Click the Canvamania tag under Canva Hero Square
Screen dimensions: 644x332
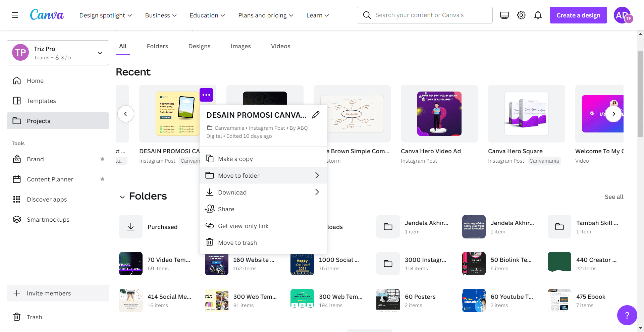pyautogui.click(x=544, y=161)
